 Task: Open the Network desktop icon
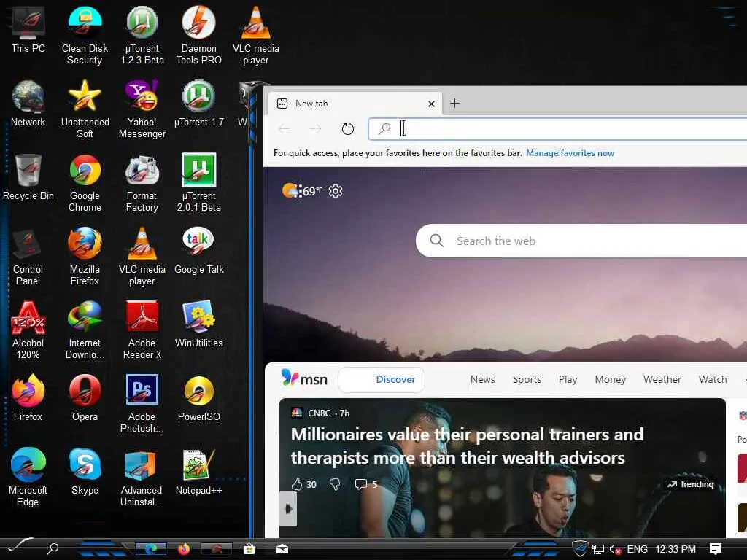(x=28, y=104)
